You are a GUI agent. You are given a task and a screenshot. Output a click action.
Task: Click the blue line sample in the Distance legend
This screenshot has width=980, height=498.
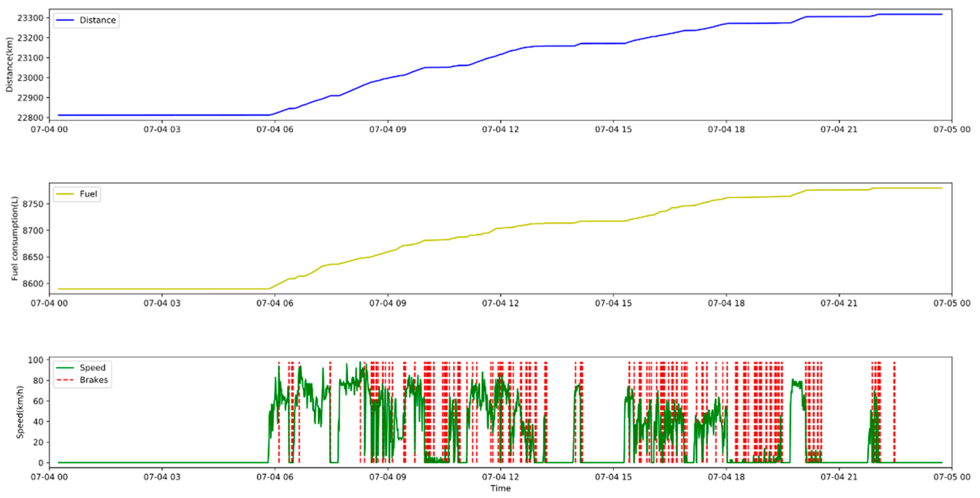pyautogui.click(x=65, y=20)
